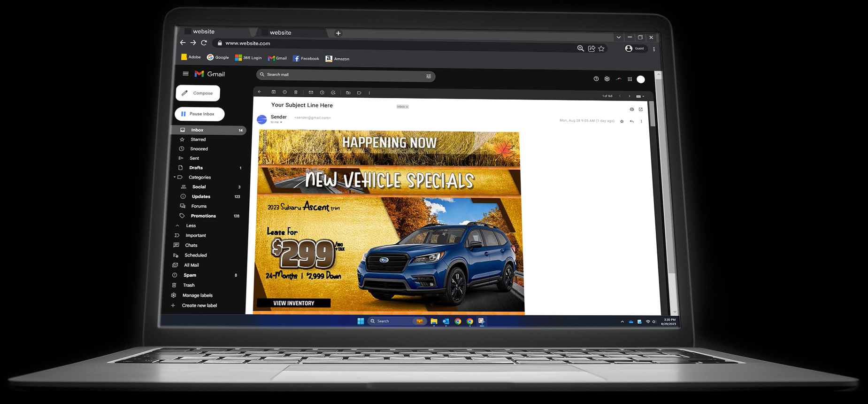Click the Move to folder icon
The image size is (868, 404).
point(348,93)
